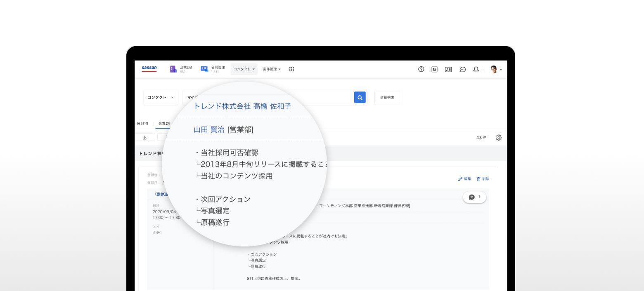Click the small ・次回アクション line in notes

pos(262,254)
